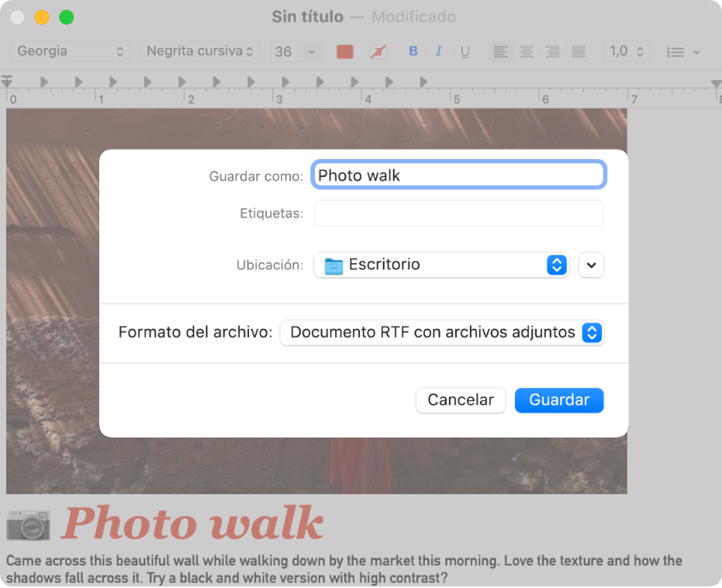The image size is (722, 588).
Task: Enable italic formatting
Action: pos(439,51)
